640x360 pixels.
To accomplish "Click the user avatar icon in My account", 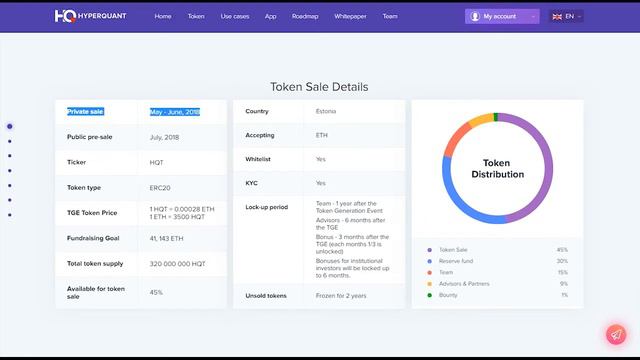I will pyautogui.click(x=475, y=16).
